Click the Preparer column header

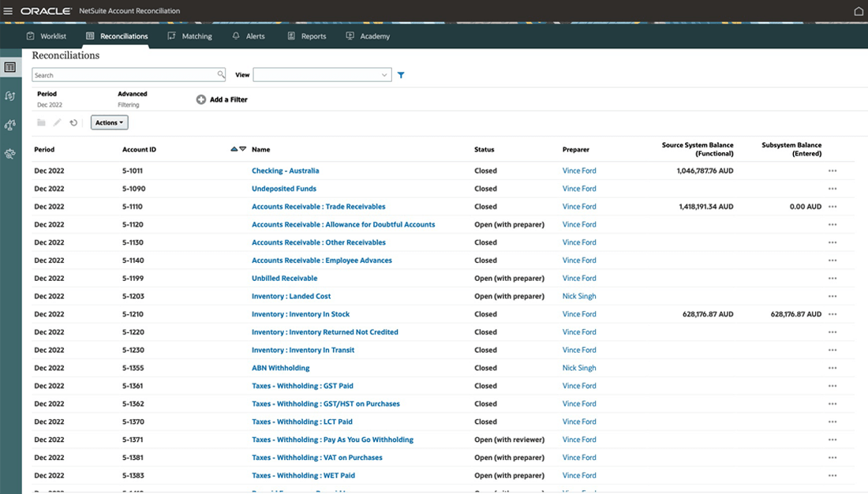(x=576, y=149)
